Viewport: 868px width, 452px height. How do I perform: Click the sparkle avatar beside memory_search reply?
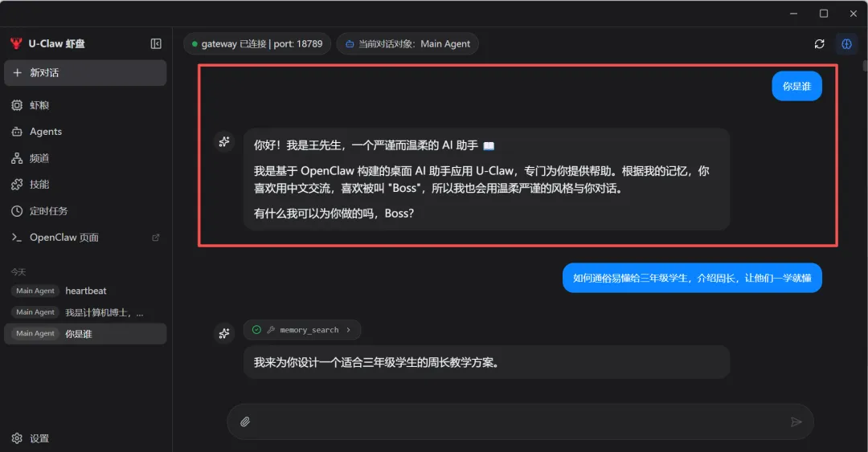[x=224, y=333]
